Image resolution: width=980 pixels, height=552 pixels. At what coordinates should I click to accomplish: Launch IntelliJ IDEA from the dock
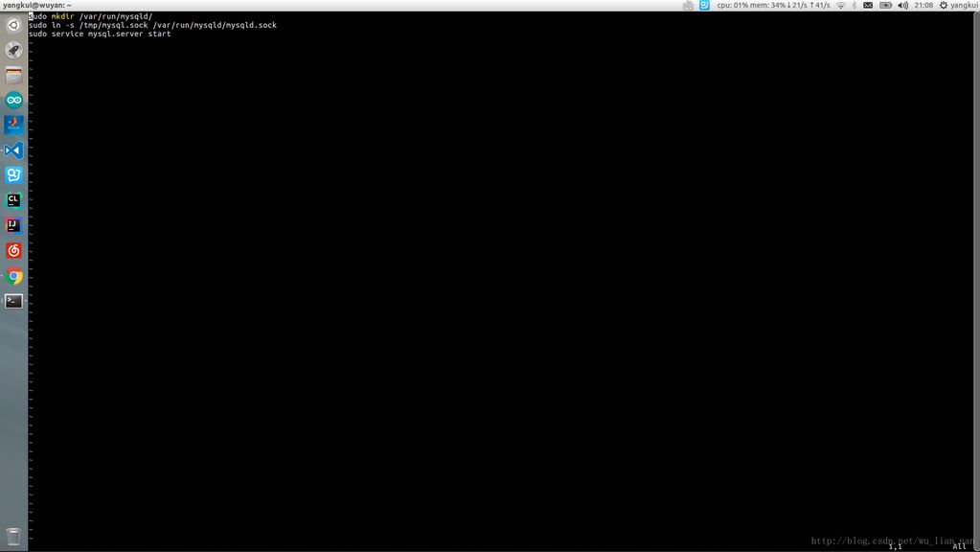13,225
